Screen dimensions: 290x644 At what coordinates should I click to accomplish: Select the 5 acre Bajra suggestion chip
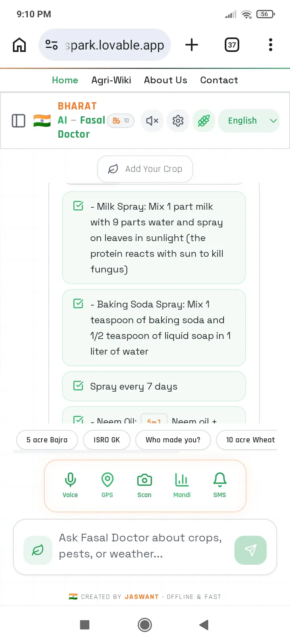tap(47, 440)
